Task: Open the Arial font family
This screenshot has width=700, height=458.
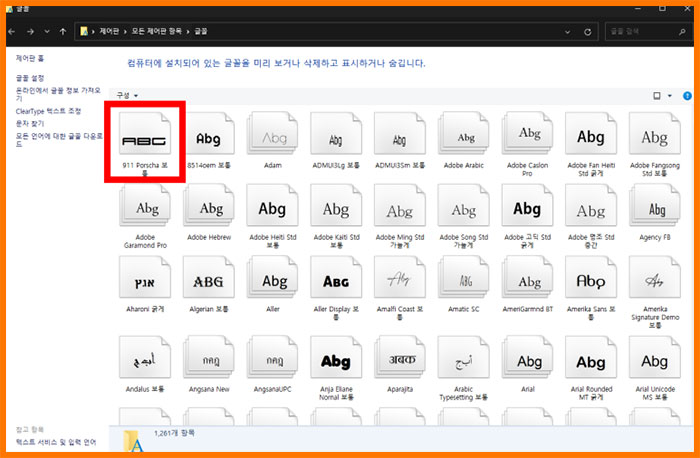Action: (527, 358)
